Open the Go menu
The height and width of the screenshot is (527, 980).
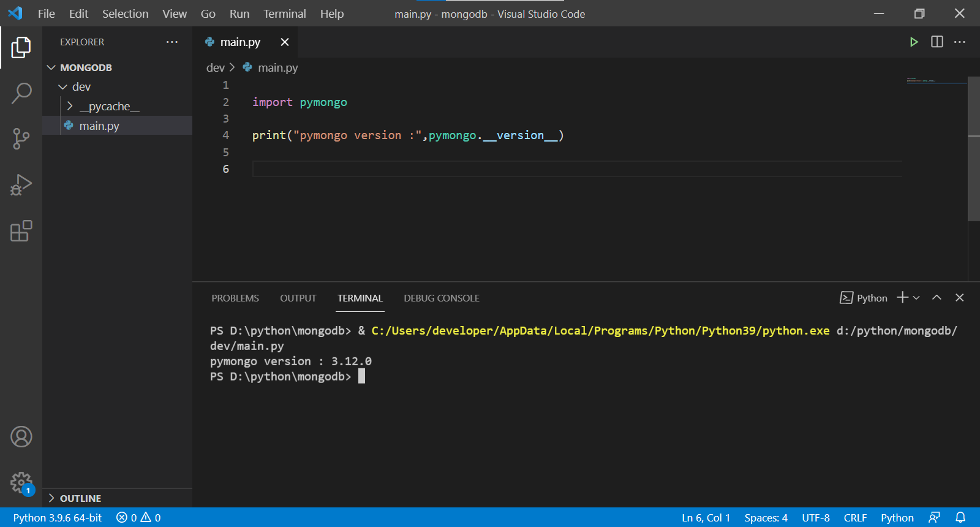208,13
